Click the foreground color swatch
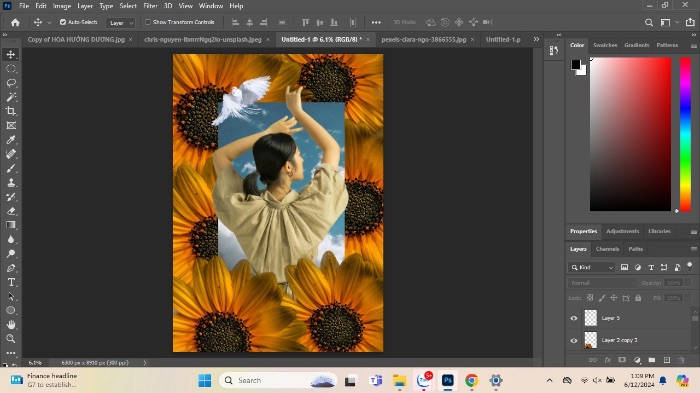Image resolution: width=700 pixels, height=393 pixels. (x=575, y=64)
